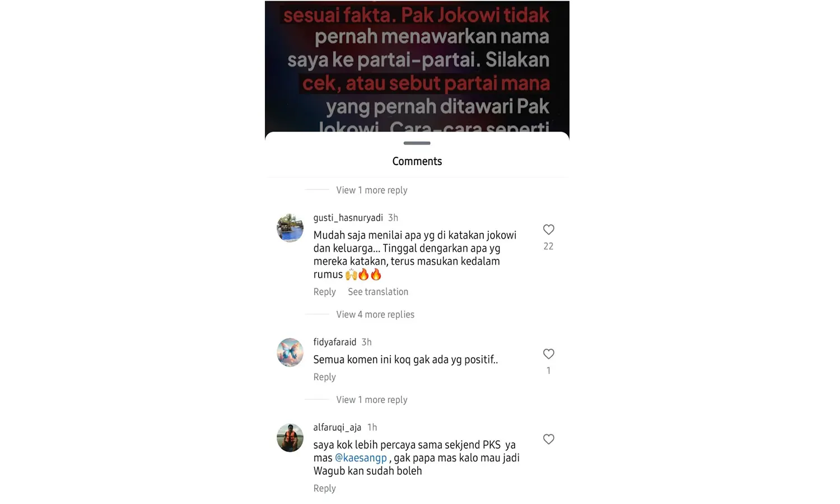Image resolution: width=840 pixels, height=504 pixels.
Task: Open fidyafaraid username
Action: pos(334,342)
